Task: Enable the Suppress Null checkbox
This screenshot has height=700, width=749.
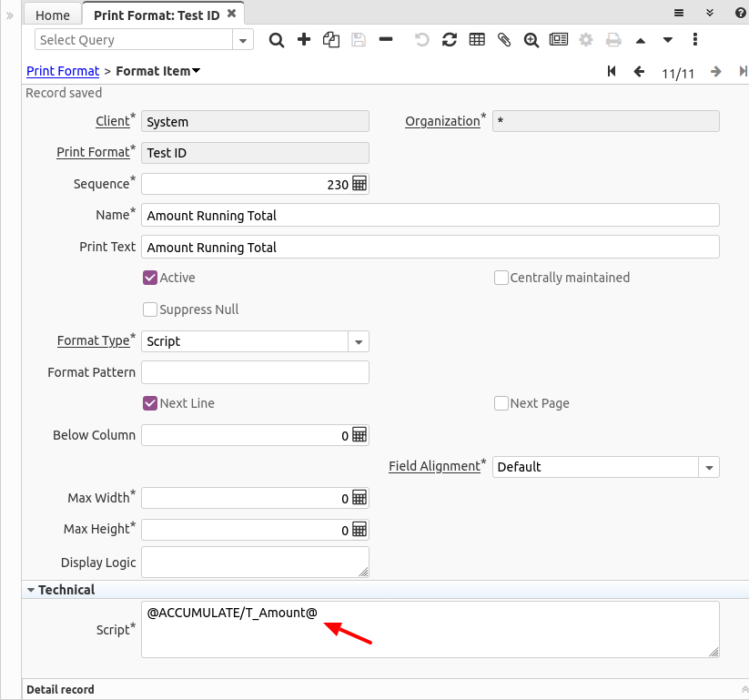Action: click(x=150, y=309)
